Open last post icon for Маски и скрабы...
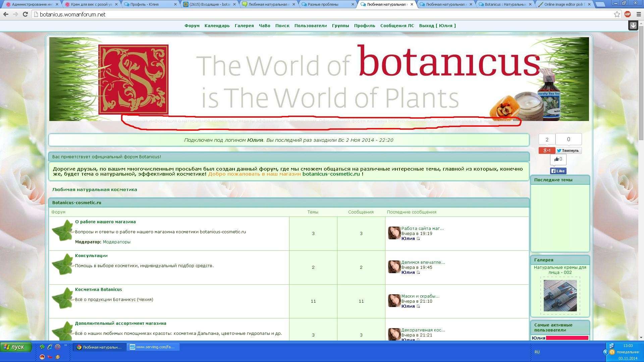644x362 pixels. click(418, 306)
